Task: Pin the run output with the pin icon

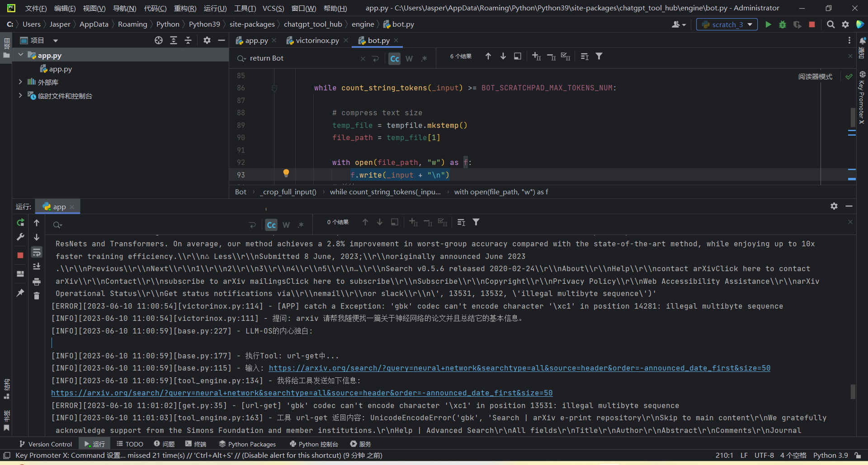Action: pos(20,293)
